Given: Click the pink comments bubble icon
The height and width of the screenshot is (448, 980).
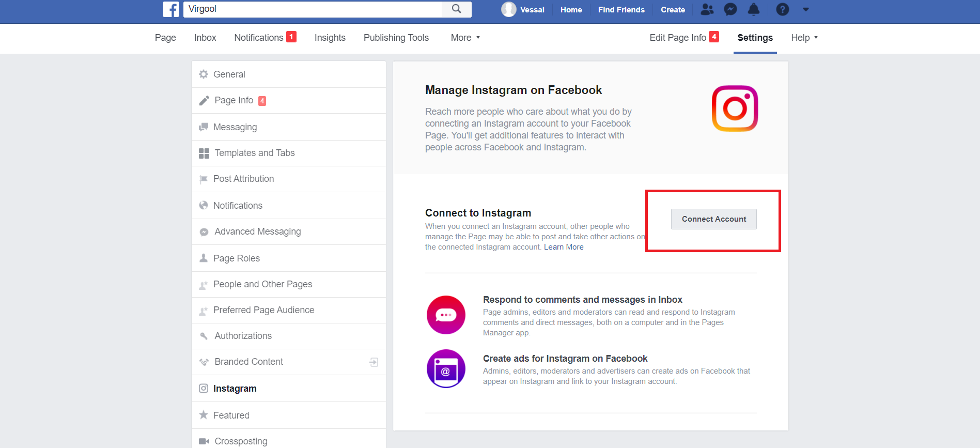Looking at the screenshot, I should click(446, 315).
